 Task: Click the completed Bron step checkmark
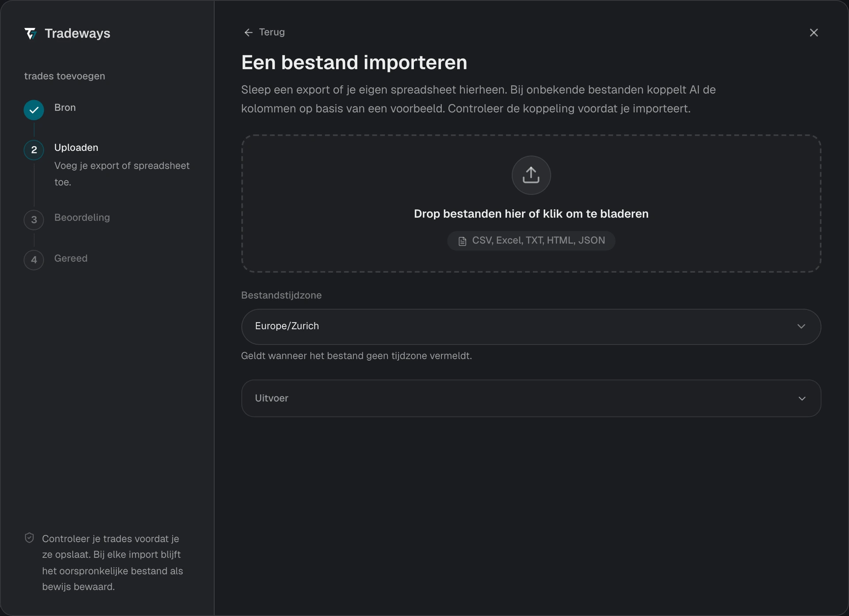(x=34, y=110)
